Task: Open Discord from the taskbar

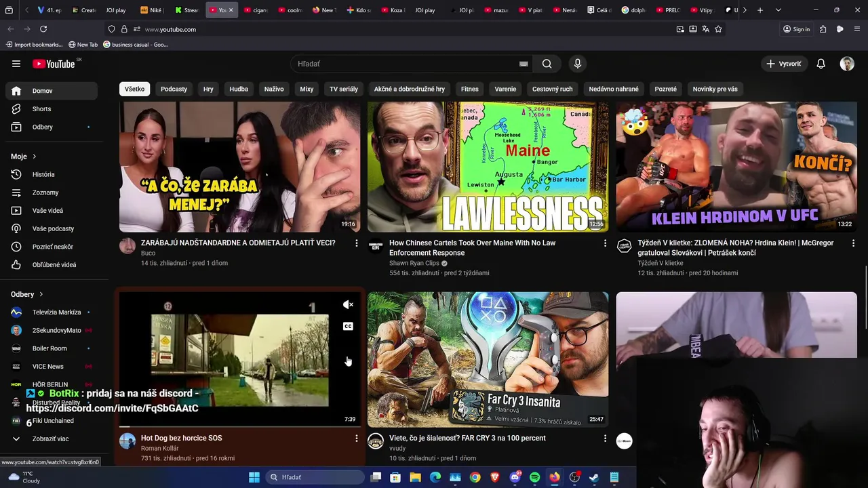Action: pos(515,477)
